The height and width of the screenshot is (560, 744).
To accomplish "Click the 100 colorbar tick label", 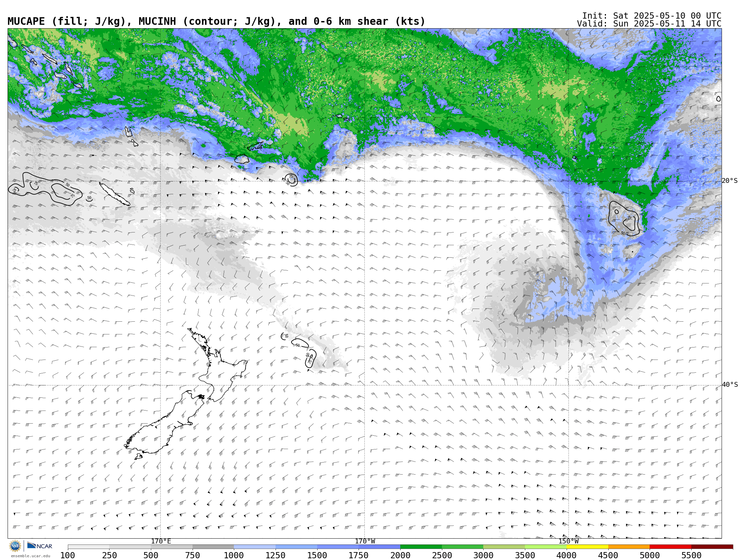I will tap(68, 556).
